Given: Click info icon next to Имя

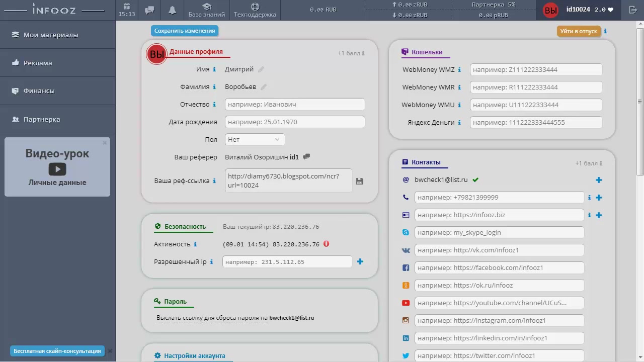Looking at the screenshot, I should [214, 69].
